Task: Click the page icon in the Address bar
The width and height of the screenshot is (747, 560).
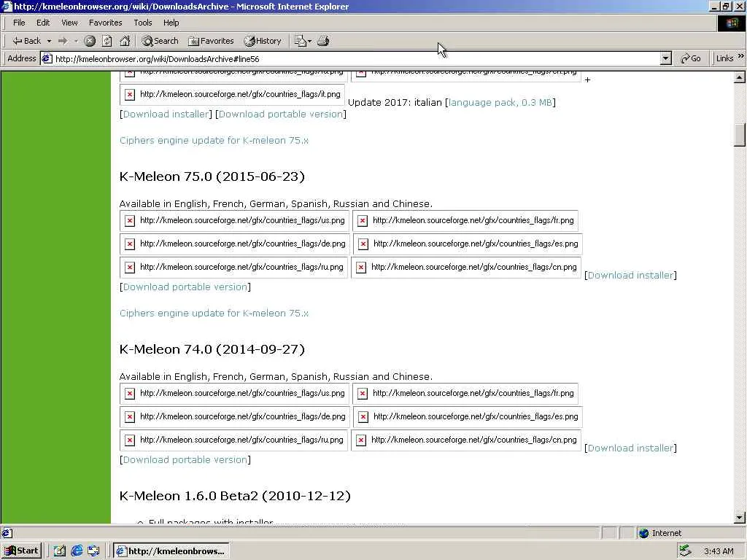Action: (x=47, y=58)
